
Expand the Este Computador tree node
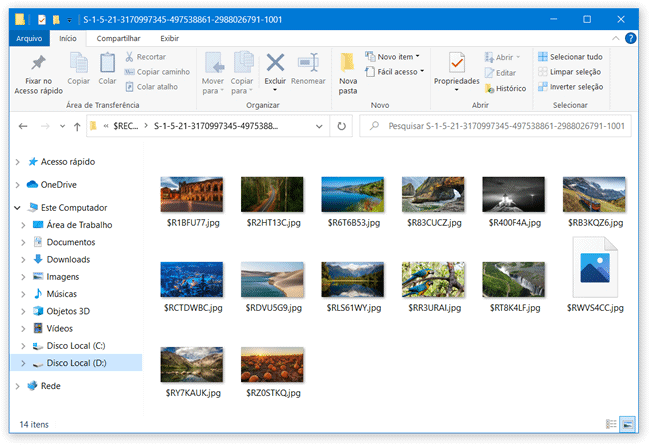19,207
